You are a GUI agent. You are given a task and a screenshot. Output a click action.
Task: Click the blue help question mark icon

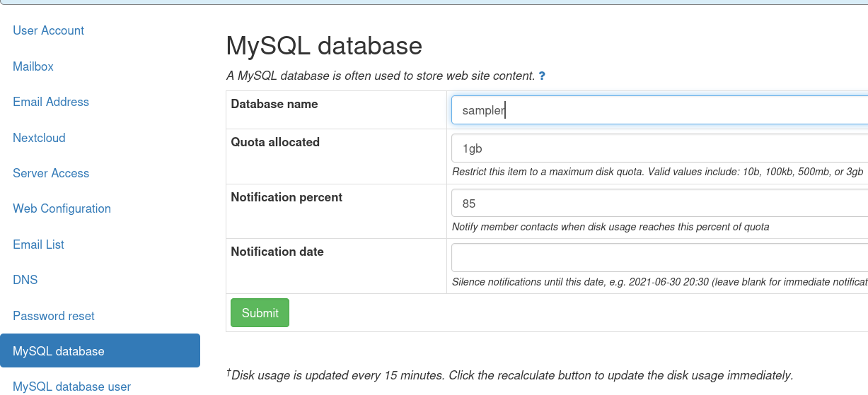click(542, 76)
